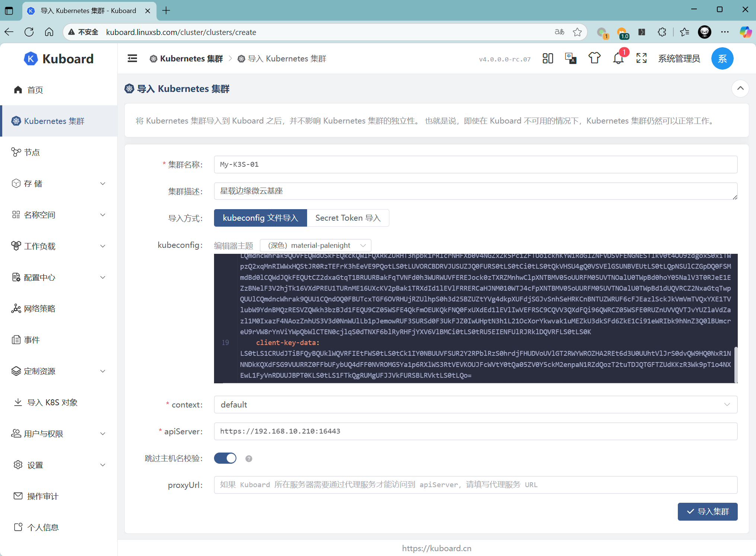Open the context default dropdown
The image size is (756, 556).
tap(475, 405)
